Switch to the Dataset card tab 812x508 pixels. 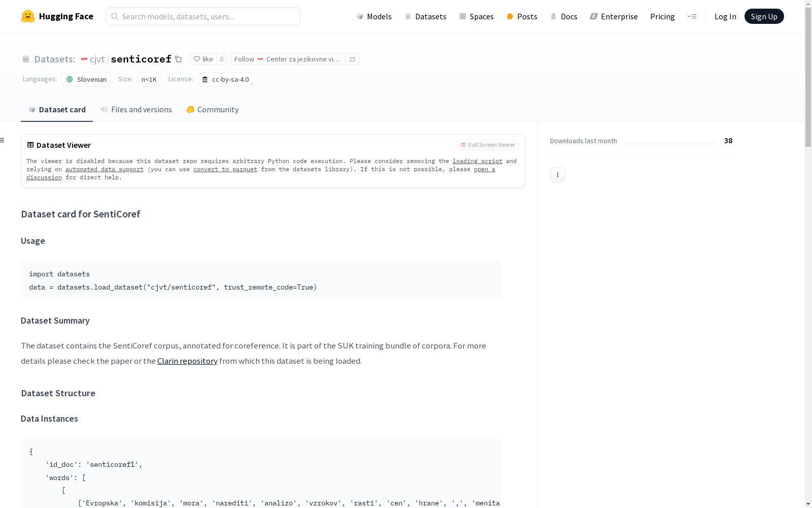point(57,110)
